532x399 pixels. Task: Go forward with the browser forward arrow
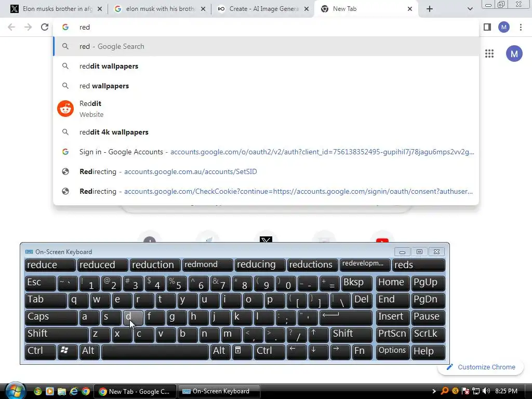point(28,27)
